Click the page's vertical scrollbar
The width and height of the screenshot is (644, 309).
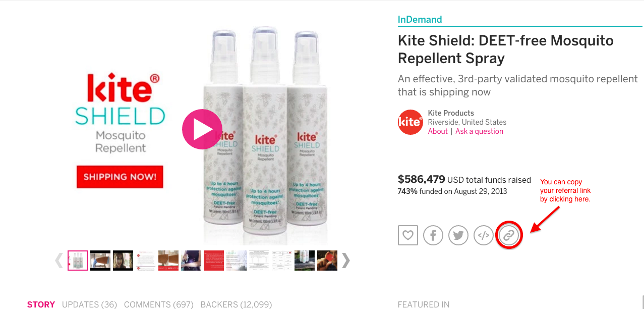[x=642, y=302]
